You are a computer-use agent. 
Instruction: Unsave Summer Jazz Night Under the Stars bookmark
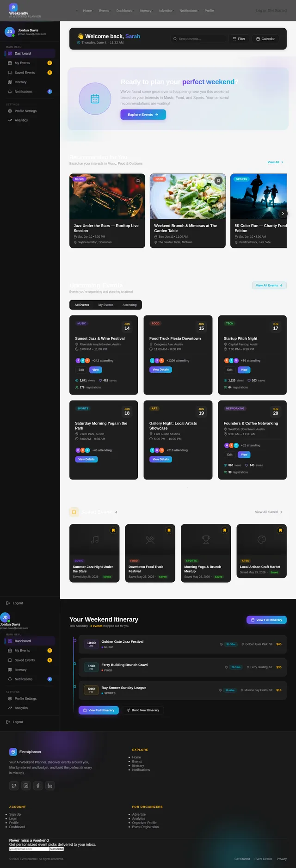point(113,530)
